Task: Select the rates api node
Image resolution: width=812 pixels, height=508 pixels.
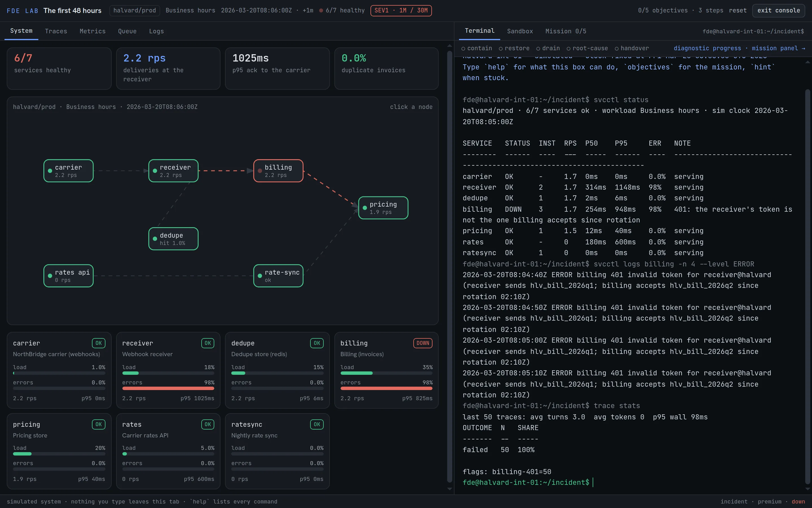Action: click(x=69, y=275)
